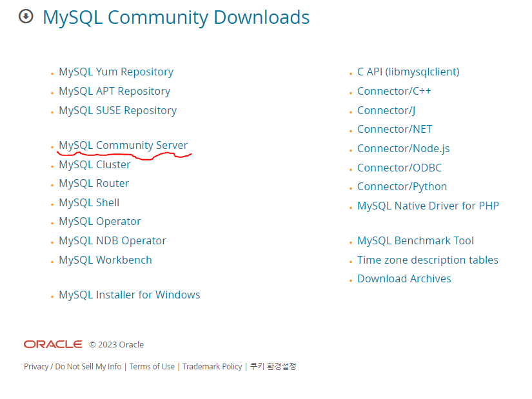Open the MySQL Community Downloads heading link
The height and width of the screenshot is (399, 532).
coord(176,17)
